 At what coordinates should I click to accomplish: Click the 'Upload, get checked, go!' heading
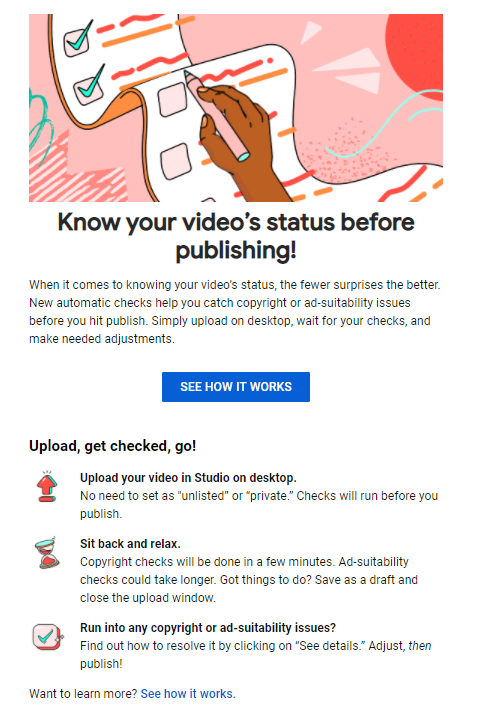pyautogui.click(x=113, y=446)
